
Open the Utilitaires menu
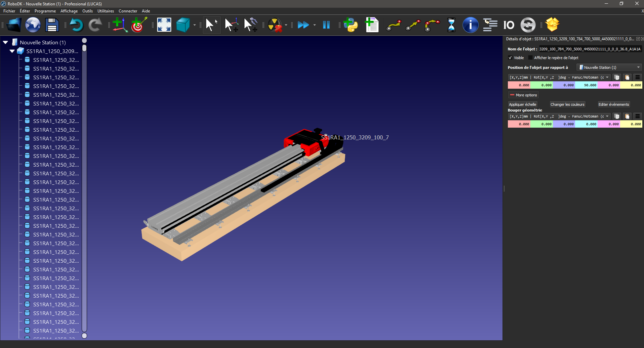[x=106, y=11]
